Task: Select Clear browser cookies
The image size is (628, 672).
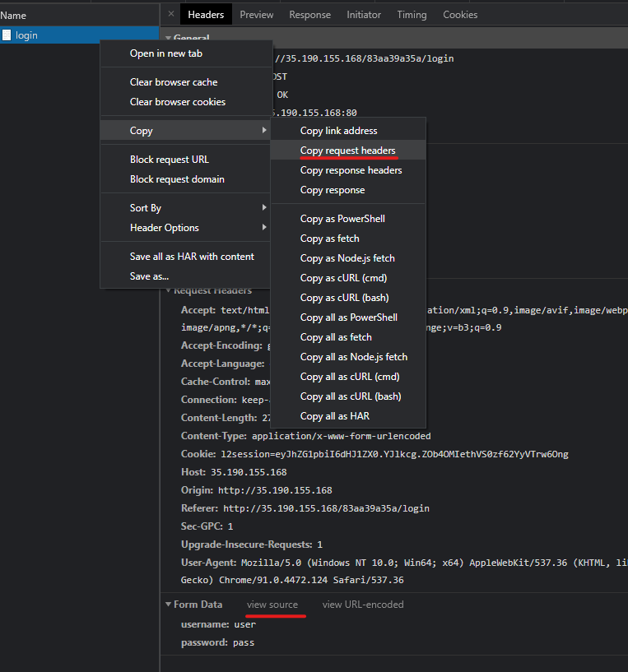Action: click(x=178, y=102)
